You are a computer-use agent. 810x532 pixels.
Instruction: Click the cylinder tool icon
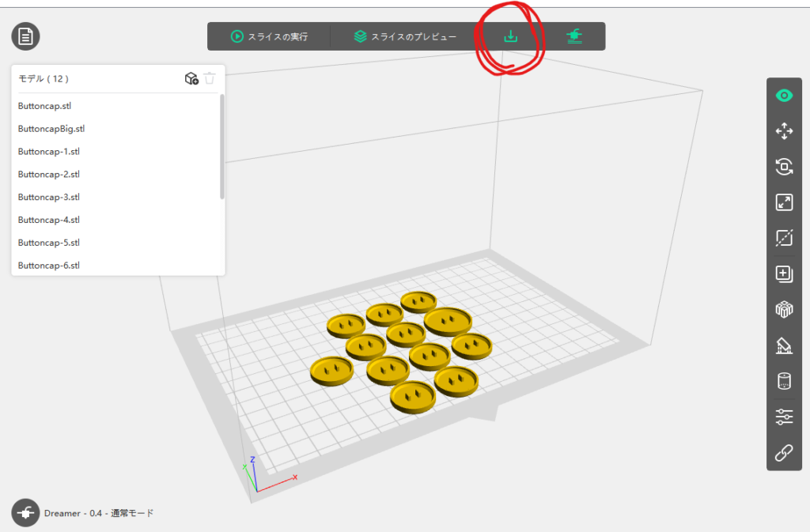click(784, 381)
